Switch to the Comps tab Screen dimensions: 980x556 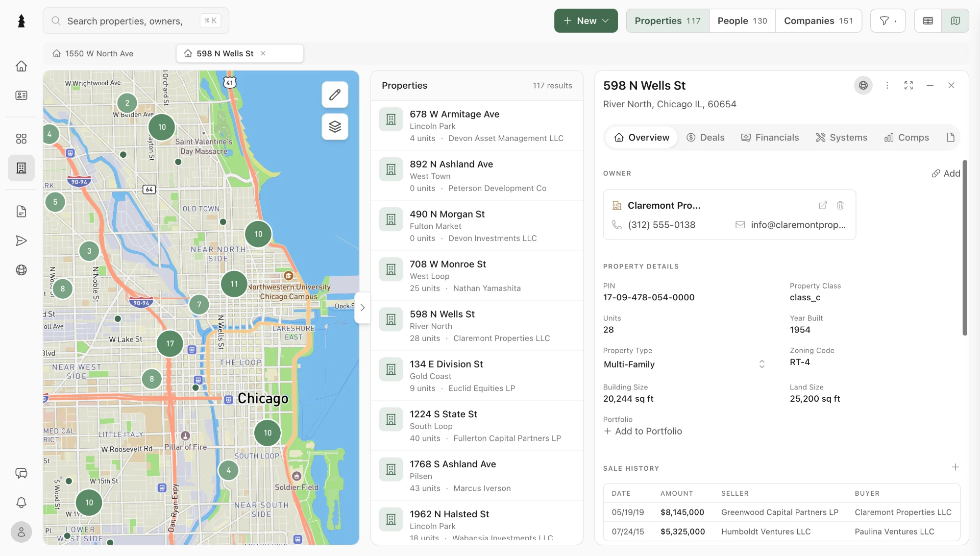pyautogui.click(x=906, y=138)
